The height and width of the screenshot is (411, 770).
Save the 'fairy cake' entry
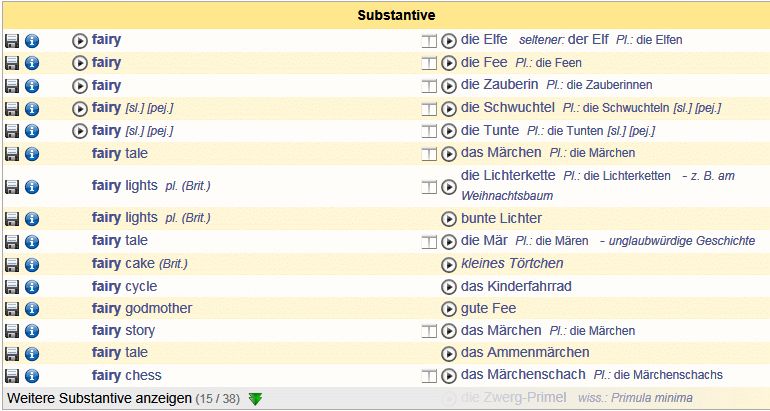12,265
